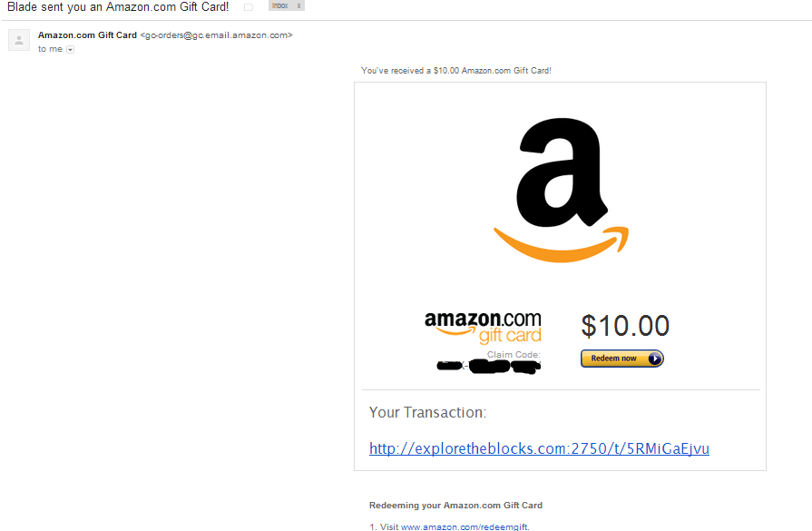Click the 'to me' recipient text

[x=50, y=49]
